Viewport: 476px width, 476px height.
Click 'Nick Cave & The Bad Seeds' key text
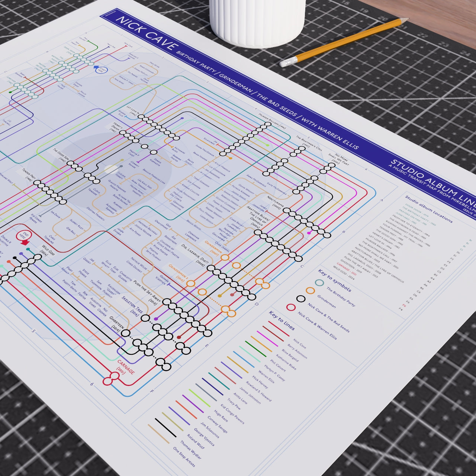pos(329,318)
